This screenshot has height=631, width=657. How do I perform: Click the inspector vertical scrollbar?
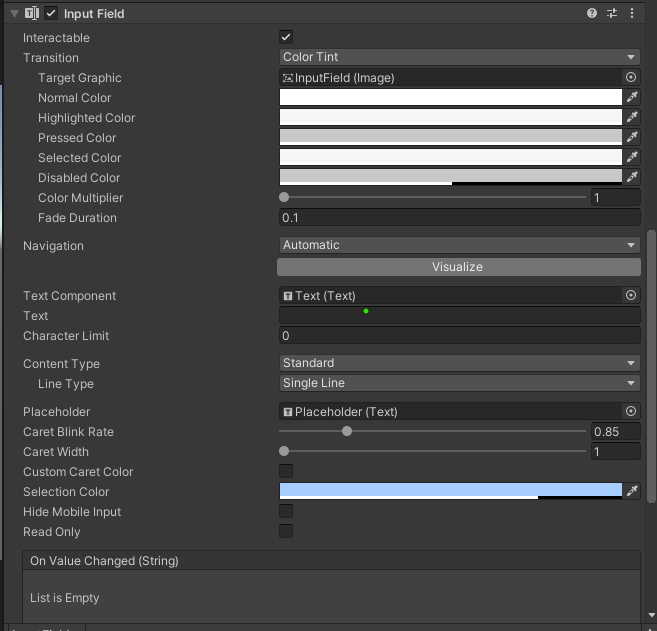click(651, 366)
